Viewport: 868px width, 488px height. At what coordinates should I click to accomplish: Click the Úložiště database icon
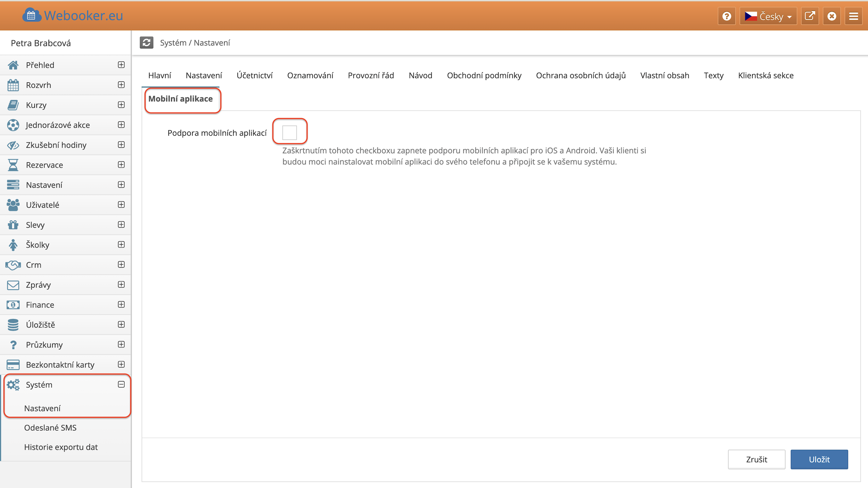click(x=13, y=325)
